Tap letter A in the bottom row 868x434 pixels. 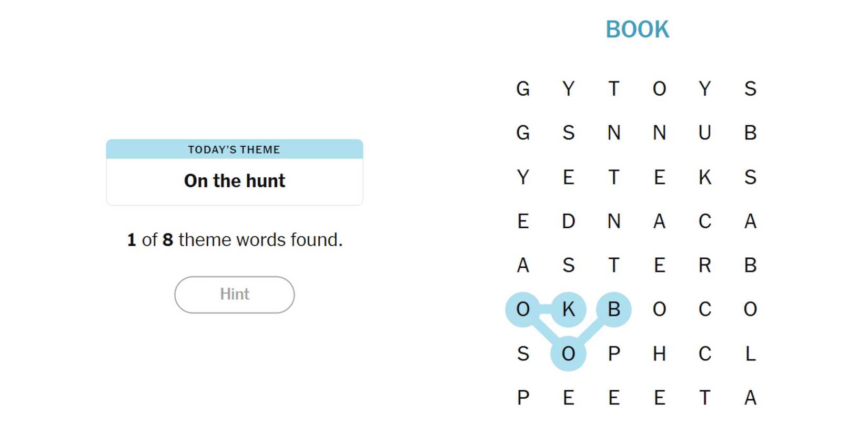(x=750, y=398)
